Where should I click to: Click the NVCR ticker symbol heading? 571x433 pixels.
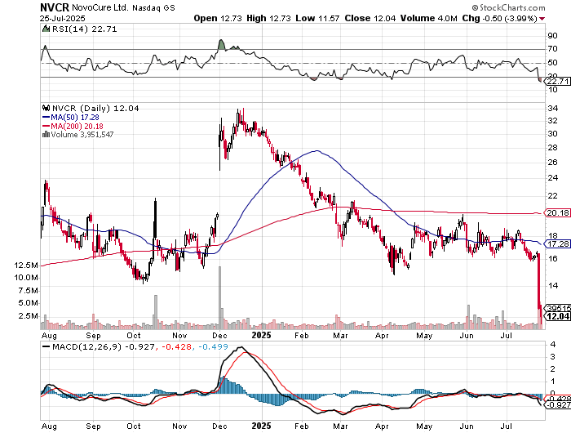point(54,7)
